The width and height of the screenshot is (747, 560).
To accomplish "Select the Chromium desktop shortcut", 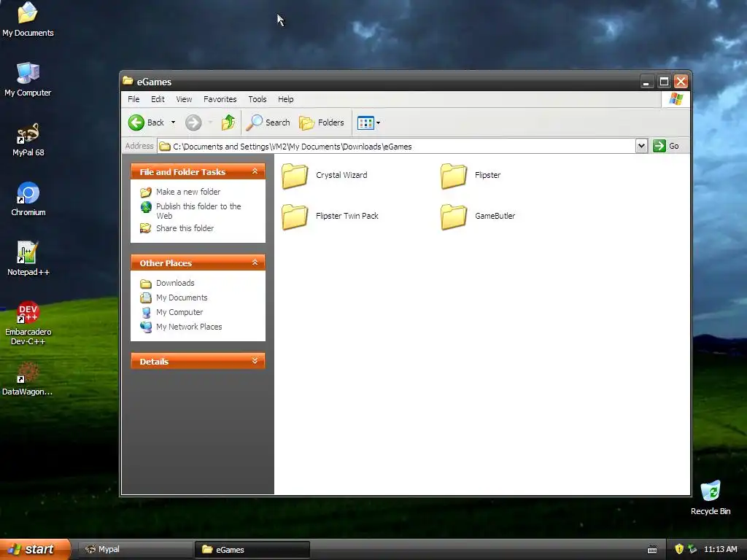I will [x=28, y=199].
